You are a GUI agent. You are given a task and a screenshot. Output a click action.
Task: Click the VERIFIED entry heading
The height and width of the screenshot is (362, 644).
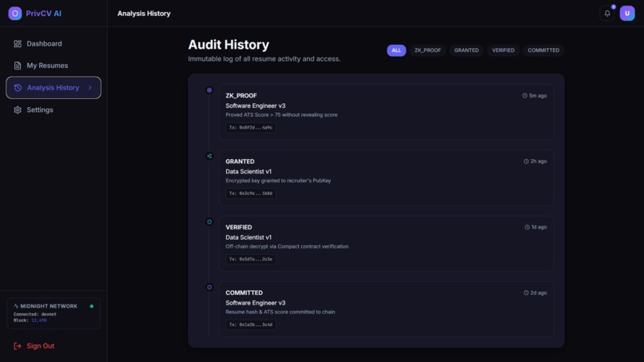[x=239, y=227]
